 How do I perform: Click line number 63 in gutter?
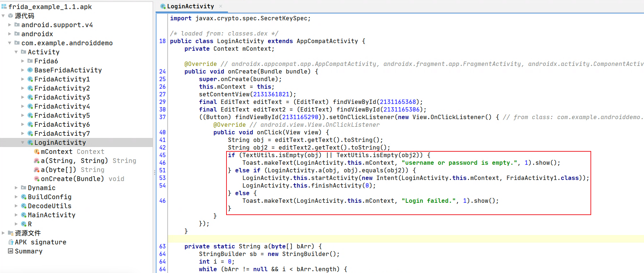162,246
